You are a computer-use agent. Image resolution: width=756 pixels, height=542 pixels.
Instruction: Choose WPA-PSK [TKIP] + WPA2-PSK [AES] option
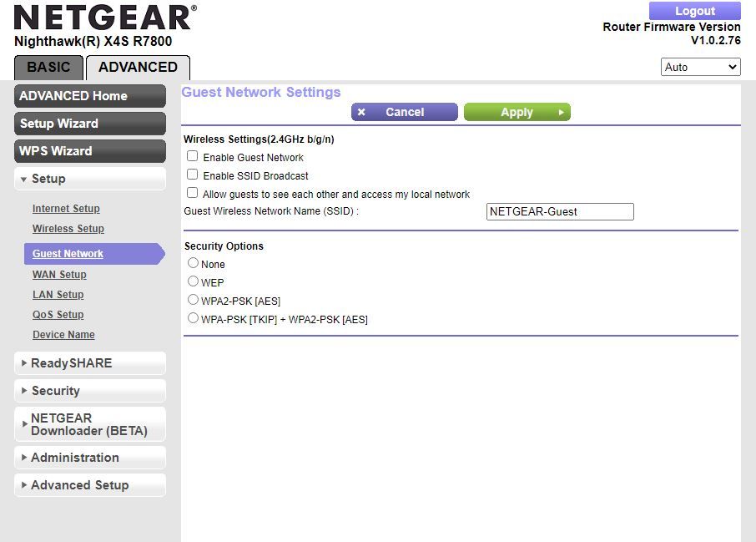pos(193,318)
